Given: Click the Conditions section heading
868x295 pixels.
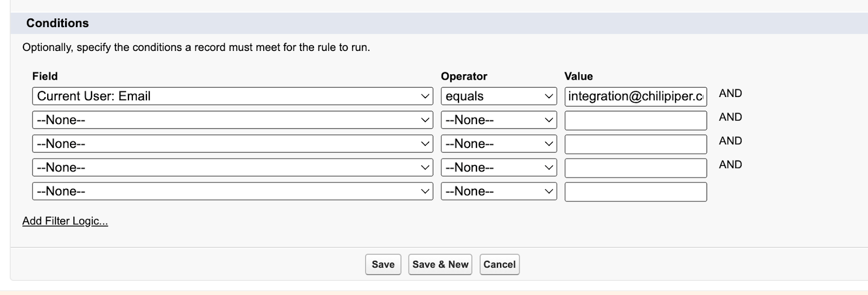Looking at the screenshot, I should [58, 23].
